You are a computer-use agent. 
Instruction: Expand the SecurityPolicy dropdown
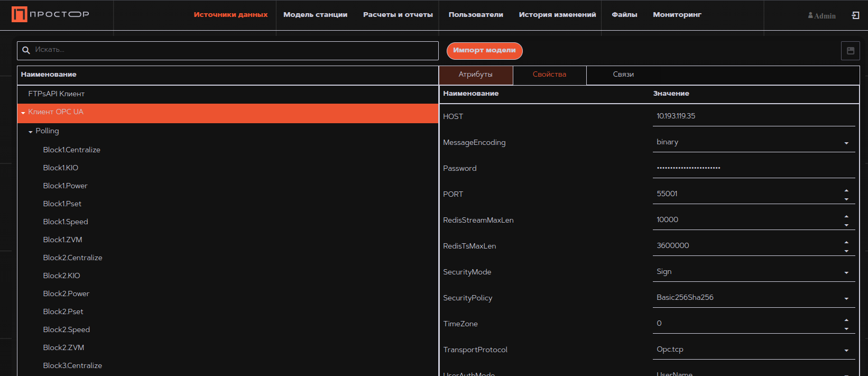(x=846, y=298)
